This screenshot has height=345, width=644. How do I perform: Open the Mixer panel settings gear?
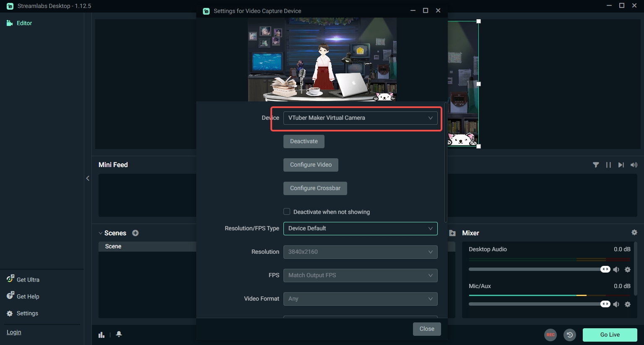click(634, 232)
